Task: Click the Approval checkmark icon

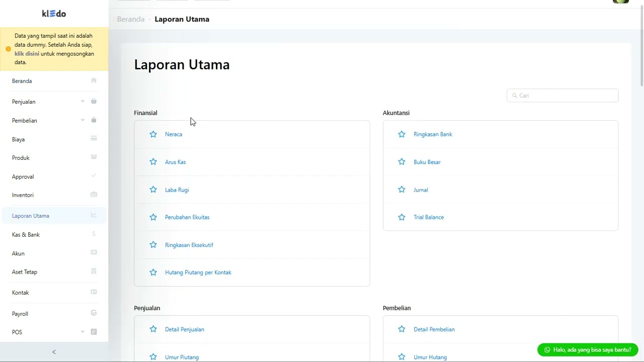Action: point(94,175)
